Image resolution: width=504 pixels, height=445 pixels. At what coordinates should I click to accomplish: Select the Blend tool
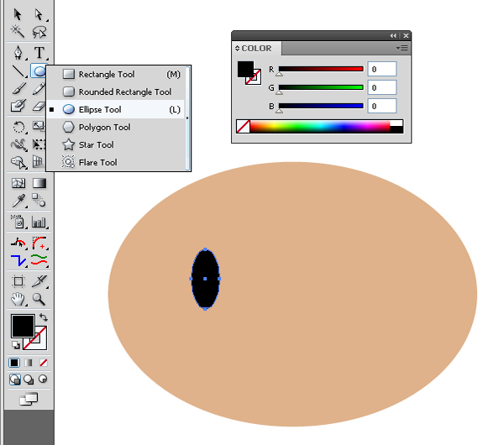click(39, 200)
